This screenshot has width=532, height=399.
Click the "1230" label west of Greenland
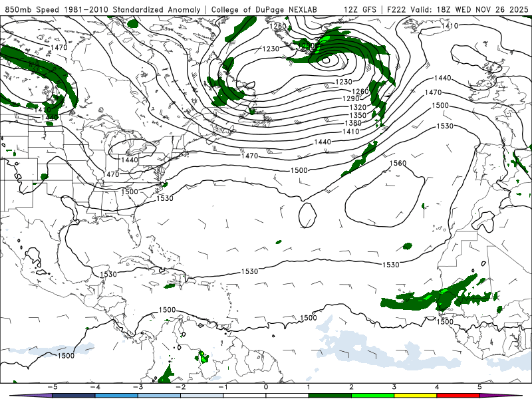pyautogui.click(x=271, y=49)
